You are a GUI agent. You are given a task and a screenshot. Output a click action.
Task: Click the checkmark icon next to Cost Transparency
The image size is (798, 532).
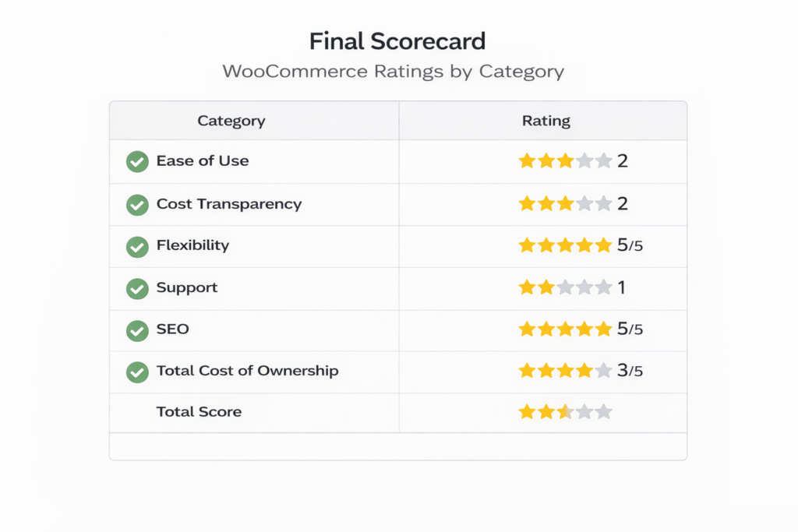(137, 205)
